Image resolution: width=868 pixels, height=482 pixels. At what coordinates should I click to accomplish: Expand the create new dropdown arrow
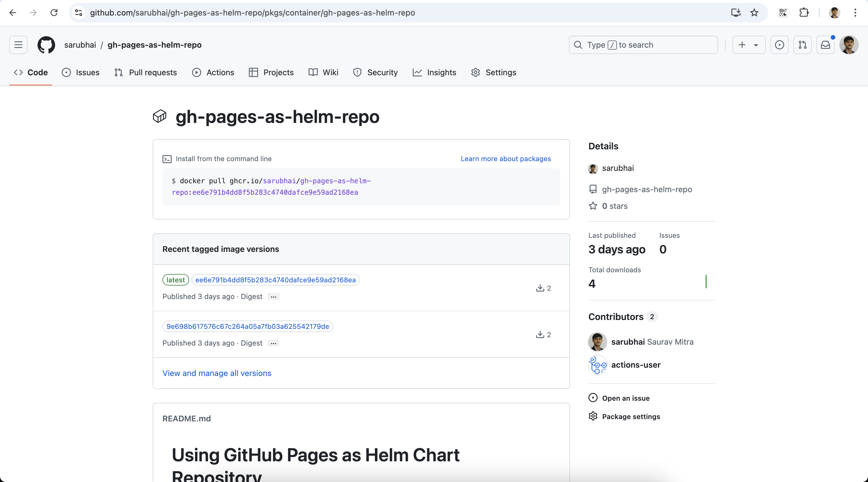(x=756, y=45)
